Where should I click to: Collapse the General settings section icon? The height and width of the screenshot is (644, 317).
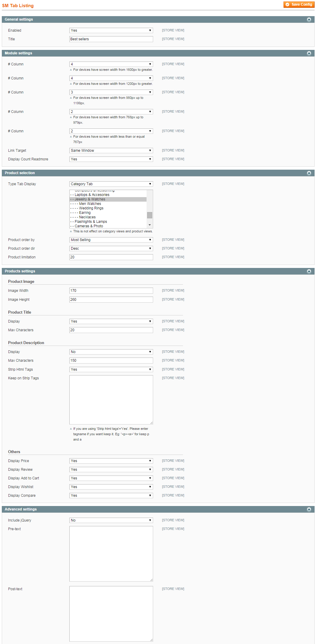[309, 19]
